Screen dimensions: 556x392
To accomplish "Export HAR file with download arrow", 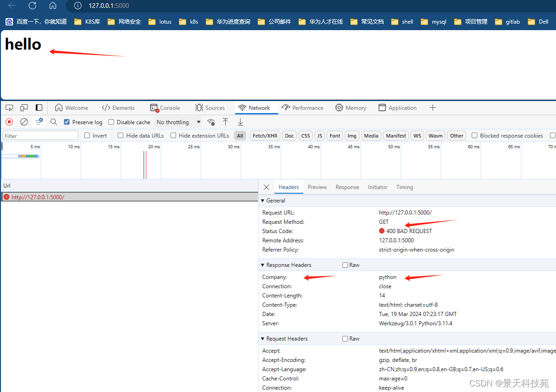I will 240,122.
